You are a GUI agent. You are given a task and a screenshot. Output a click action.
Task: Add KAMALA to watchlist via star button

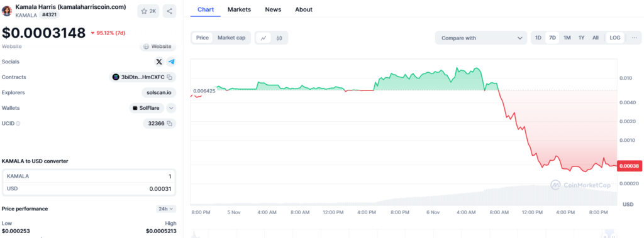(148, 11)
